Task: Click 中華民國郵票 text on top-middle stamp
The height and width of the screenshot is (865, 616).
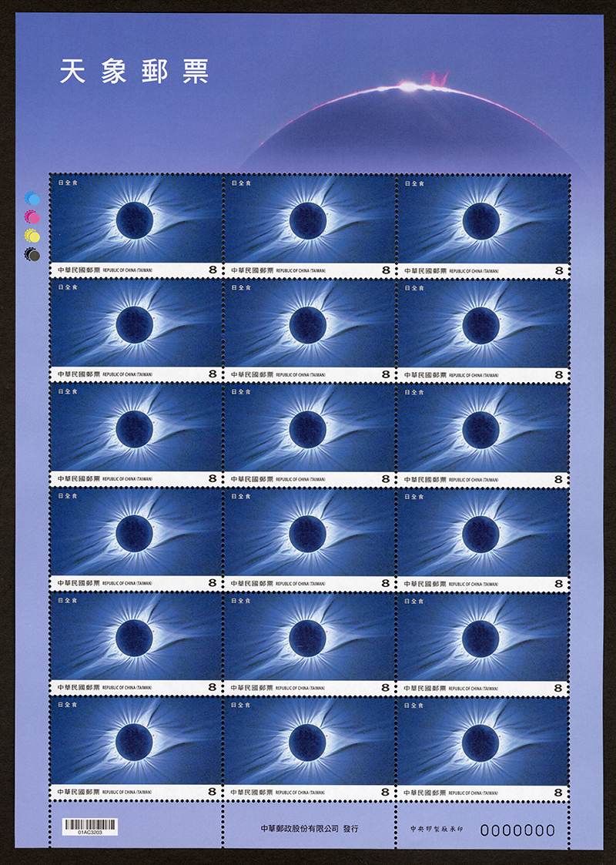Action: pos(252,270)
